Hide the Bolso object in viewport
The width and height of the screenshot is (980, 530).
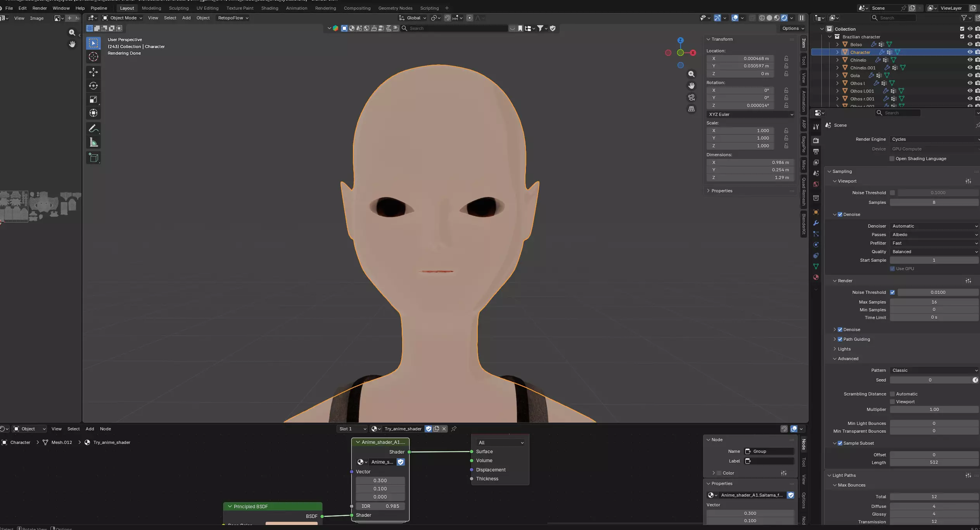[970, 44]
